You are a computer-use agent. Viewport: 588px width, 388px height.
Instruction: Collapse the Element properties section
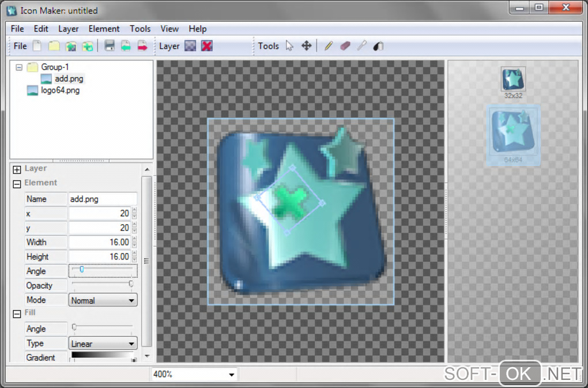[x=17, y=184]
